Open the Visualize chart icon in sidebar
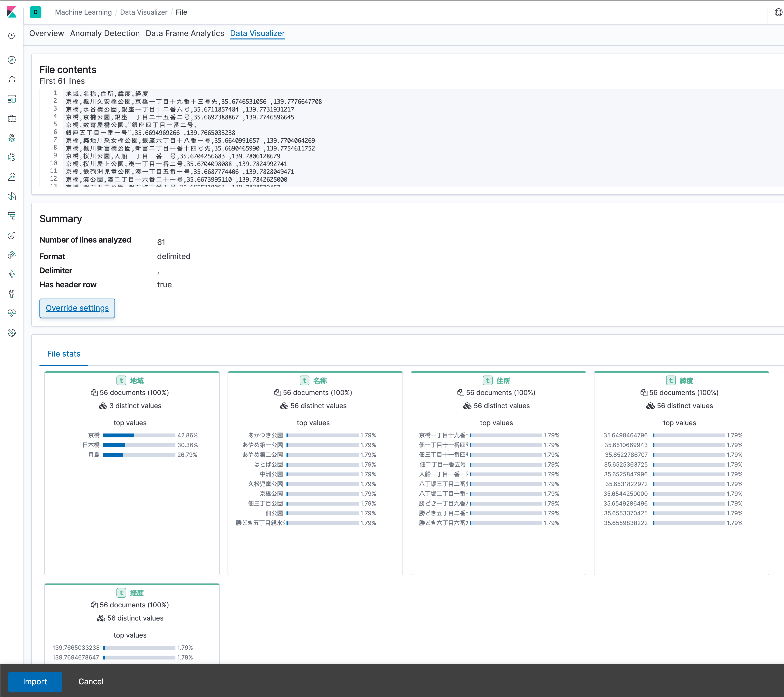 [11, 79]
